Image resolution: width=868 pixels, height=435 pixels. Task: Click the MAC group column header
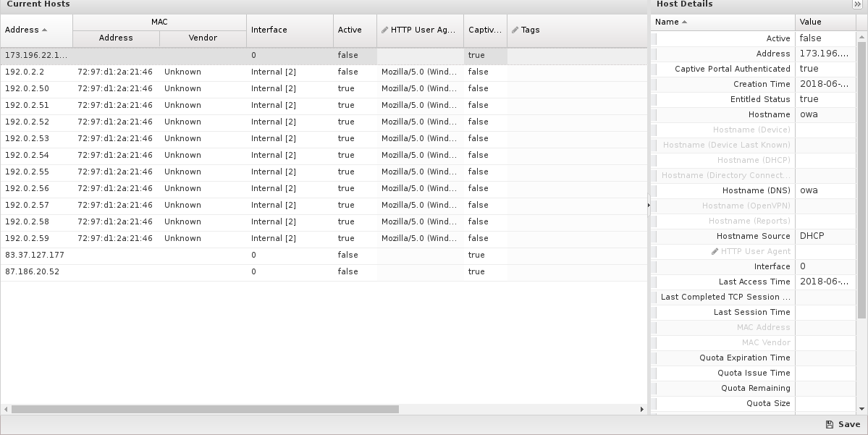159,22
